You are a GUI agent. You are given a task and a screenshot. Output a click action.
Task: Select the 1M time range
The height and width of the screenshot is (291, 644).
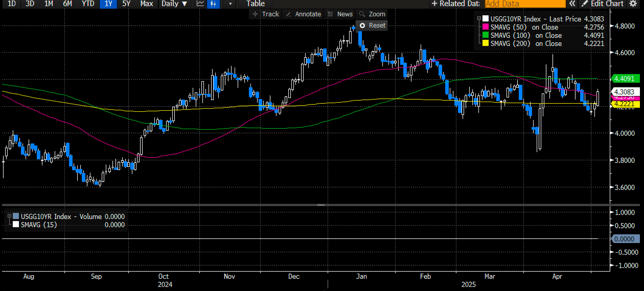49,4
